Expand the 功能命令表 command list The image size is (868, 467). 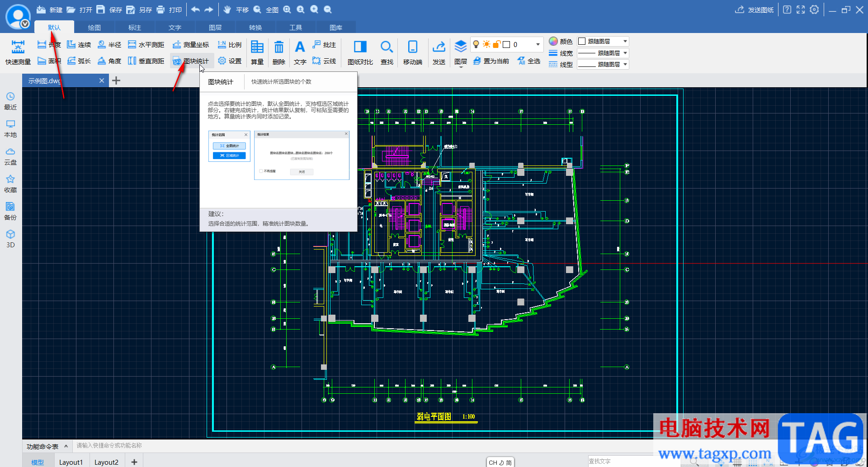tap(47, 446)
